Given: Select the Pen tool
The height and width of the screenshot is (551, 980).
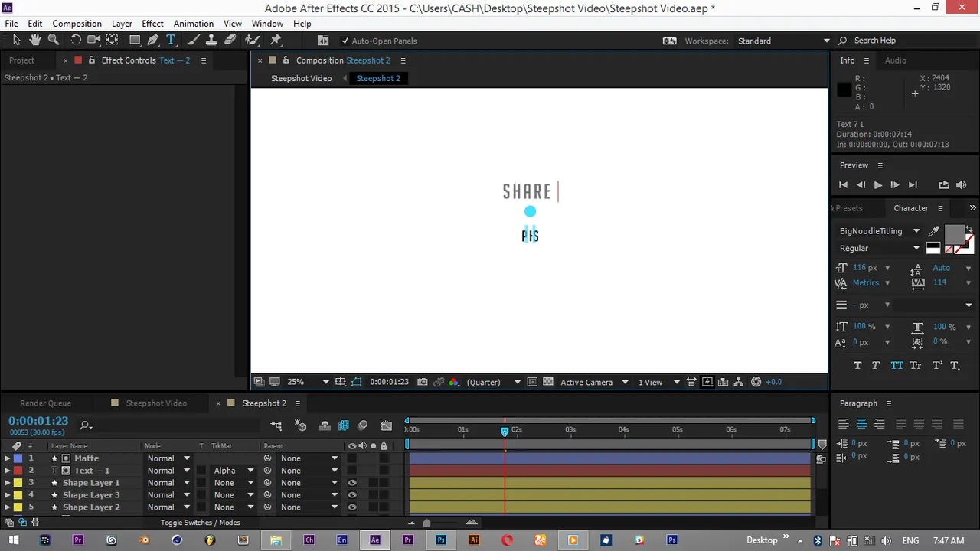Looking at the screenshot, I should pos(153,40).
